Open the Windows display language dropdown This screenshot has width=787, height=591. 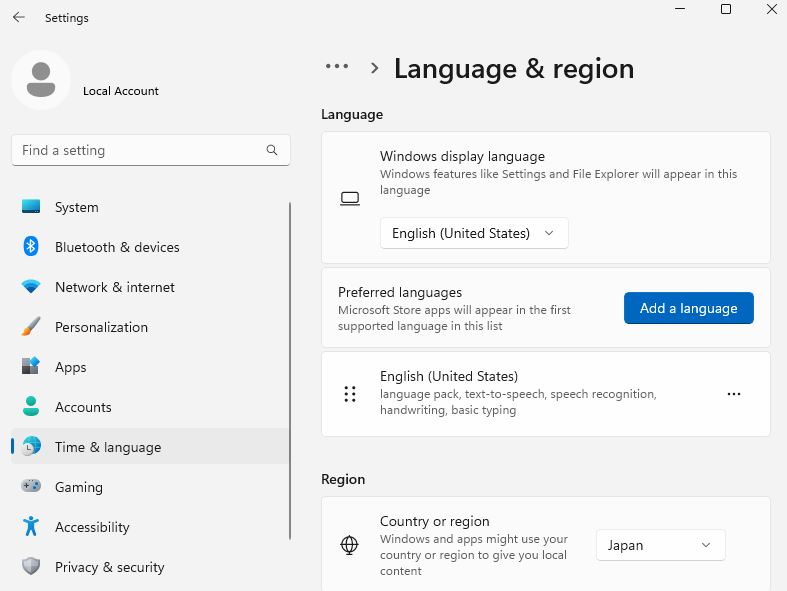(x=474, y=233)
